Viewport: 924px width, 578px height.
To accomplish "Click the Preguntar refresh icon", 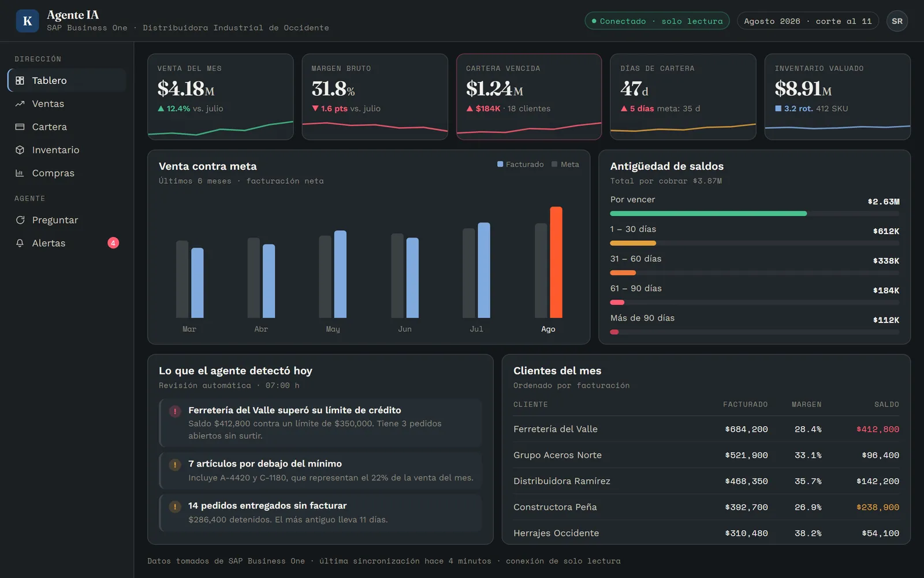I will (20, 220).
